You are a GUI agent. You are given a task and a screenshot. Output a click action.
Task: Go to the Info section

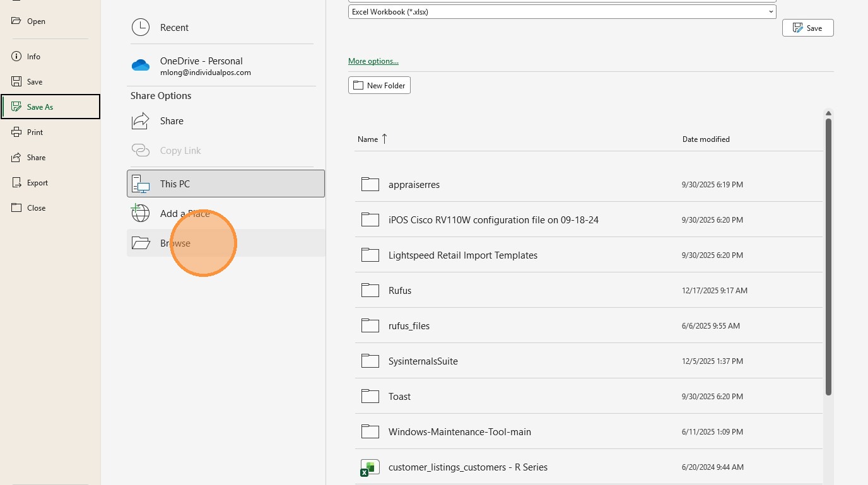coord(50,56)
